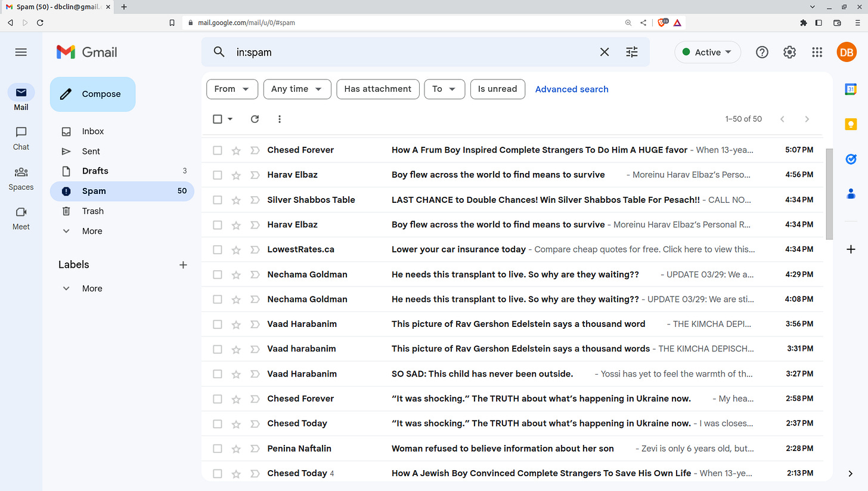Select the 4:56 PM Harav Elbaz email checkbox

pyautogui.click(x=218, y=175)
